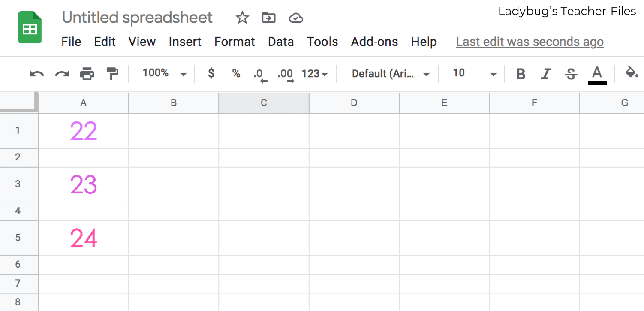Screen dimensions: 644x311
Task: Open the Google Sheets home icon
Action: pos(30,27)
